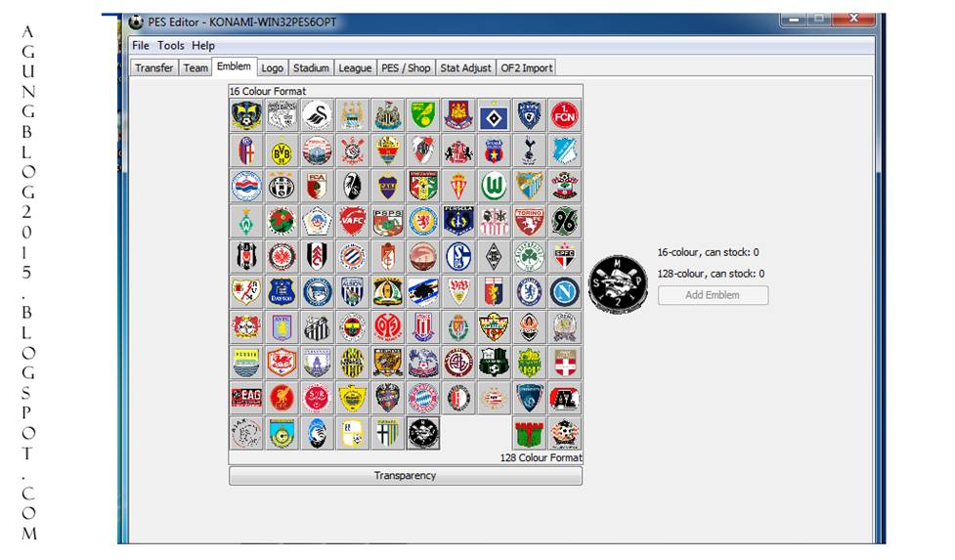
Task: Select the Bayern Munich emblem
Action: 423,398
